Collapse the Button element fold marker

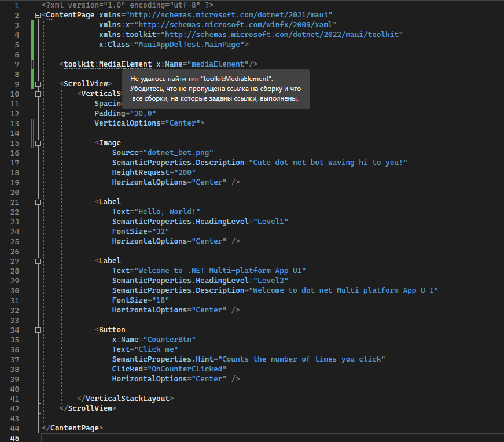tap(38, 330)
